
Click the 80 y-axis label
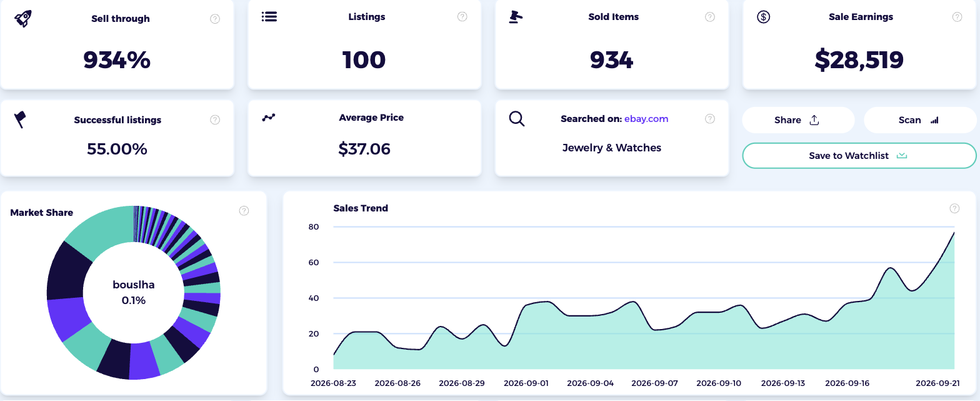[314, 227]
